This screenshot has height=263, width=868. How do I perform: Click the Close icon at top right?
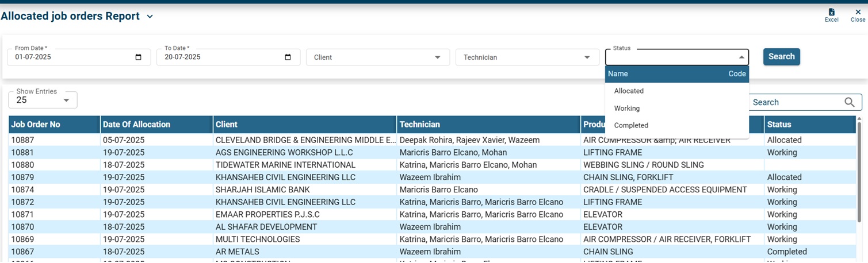coord(858,13)
